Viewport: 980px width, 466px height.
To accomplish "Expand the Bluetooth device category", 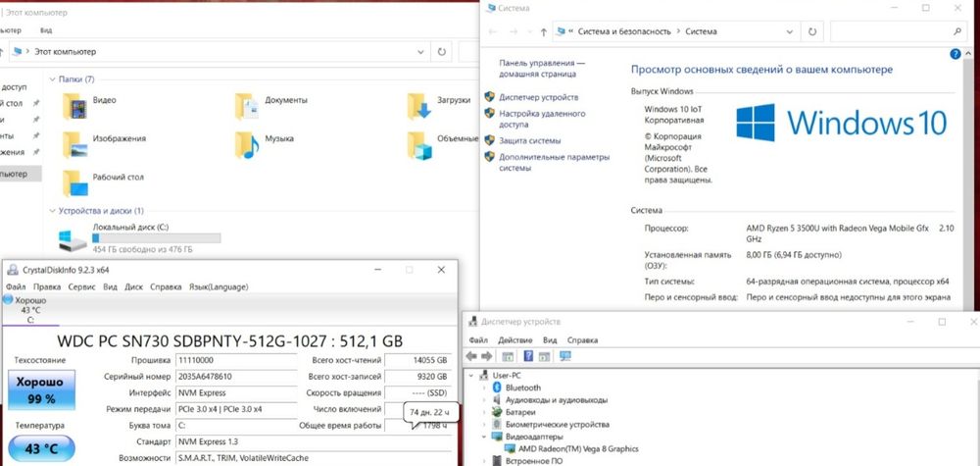I will [483, 388].
